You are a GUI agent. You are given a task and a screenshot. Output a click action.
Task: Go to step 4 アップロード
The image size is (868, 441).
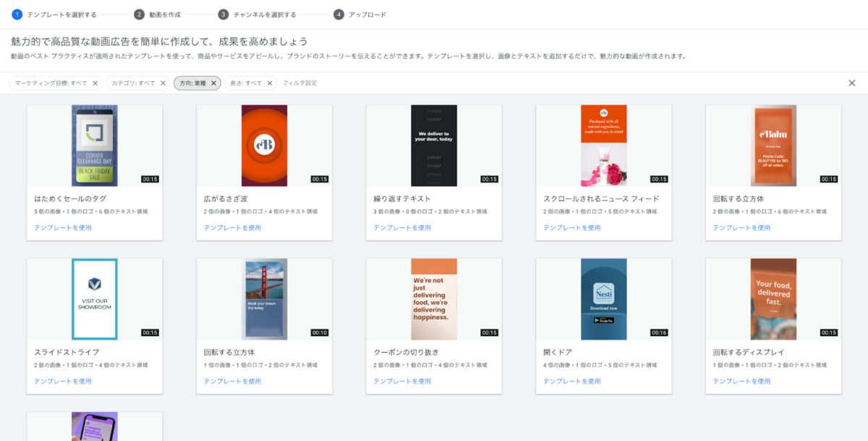(x=360, y=14)
